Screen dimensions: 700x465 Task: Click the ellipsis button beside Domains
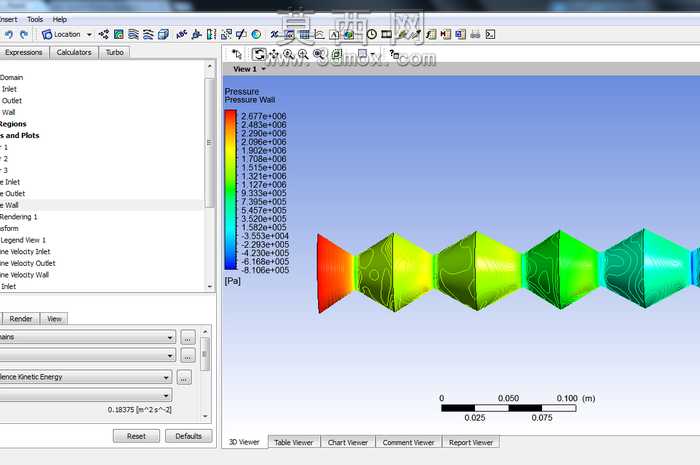(188, 338)
